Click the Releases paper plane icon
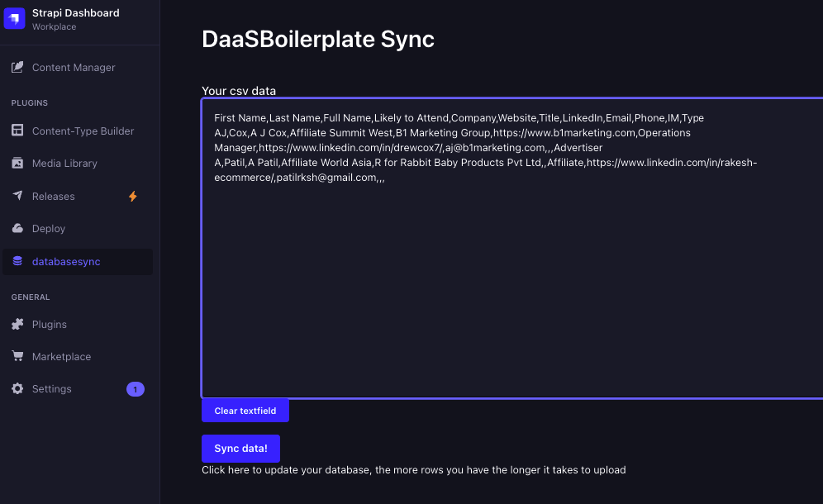823x504 pixels. 17,195
